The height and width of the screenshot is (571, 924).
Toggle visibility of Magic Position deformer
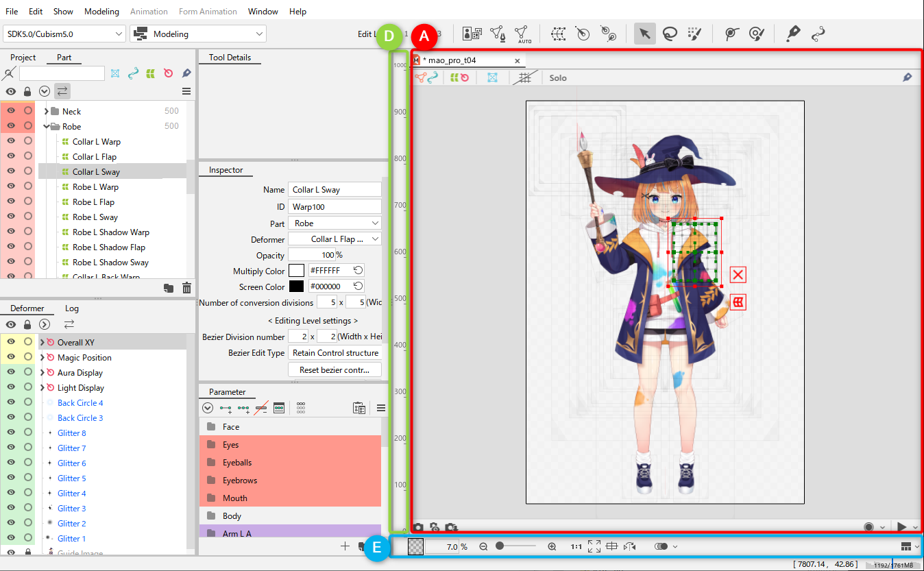pos(11,357)
